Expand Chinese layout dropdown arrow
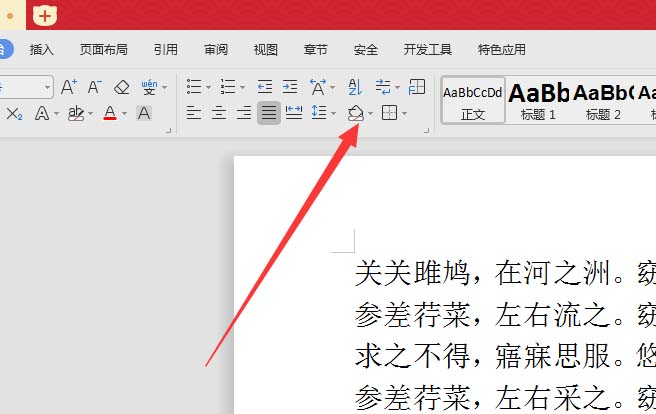This screenshot has width=656, height=414. 333,88
